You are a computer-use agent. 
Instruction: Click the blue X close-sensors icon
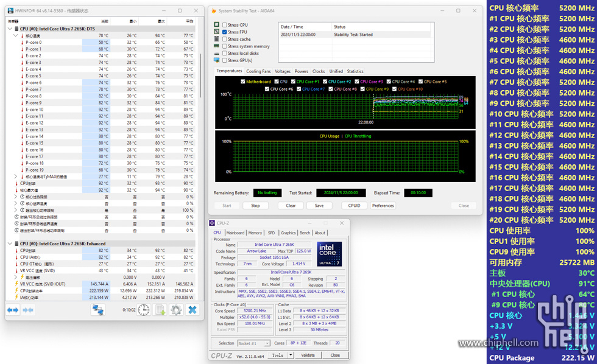(193, 310)
